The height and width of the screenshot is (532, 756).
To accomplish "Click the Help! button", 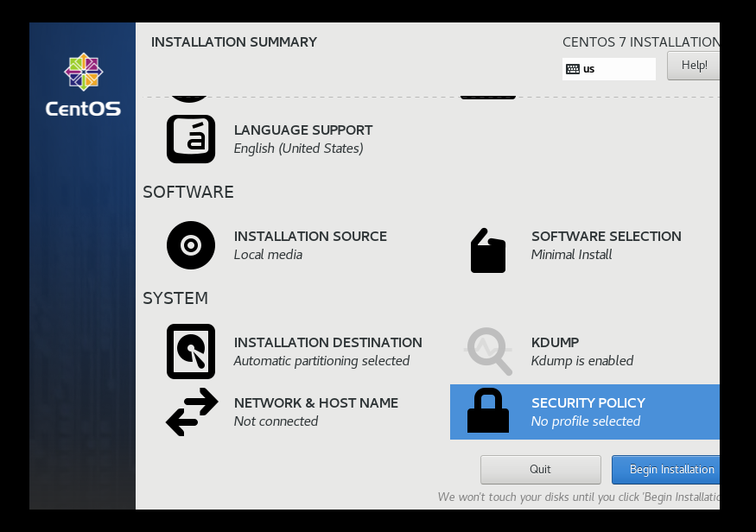I will [x=693, y=66].
